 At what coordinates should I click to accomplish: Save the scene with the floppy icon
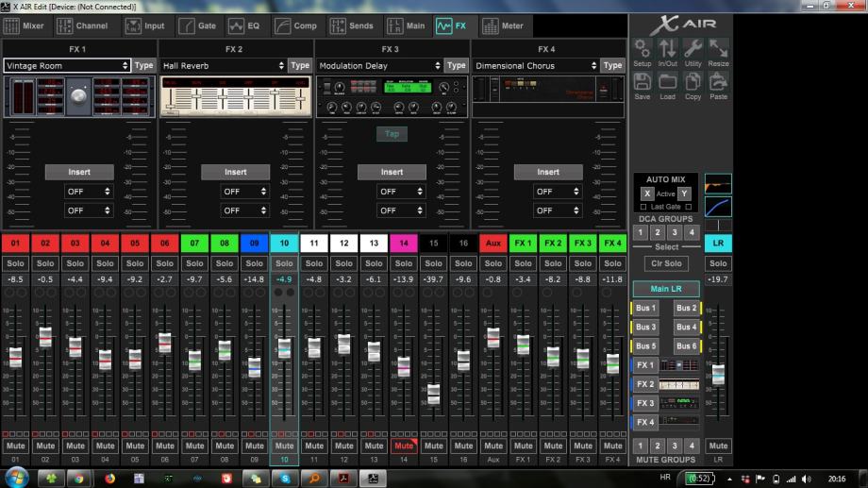[x=642, y=85]
